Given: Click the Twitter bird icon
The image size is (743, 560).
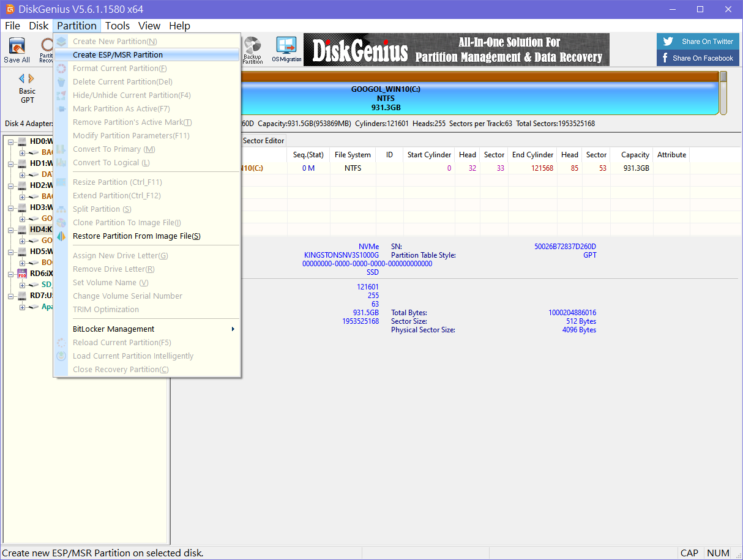Looking at the screenshot, I should [x=669, y=42].
